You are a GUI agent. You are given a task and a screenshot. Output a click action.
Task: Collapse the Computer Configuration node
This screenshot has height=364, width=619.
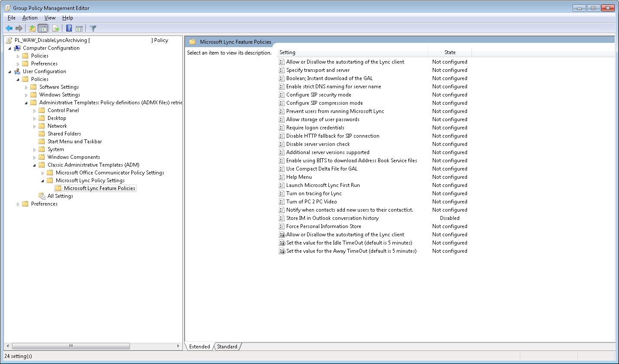click(10, 48)
